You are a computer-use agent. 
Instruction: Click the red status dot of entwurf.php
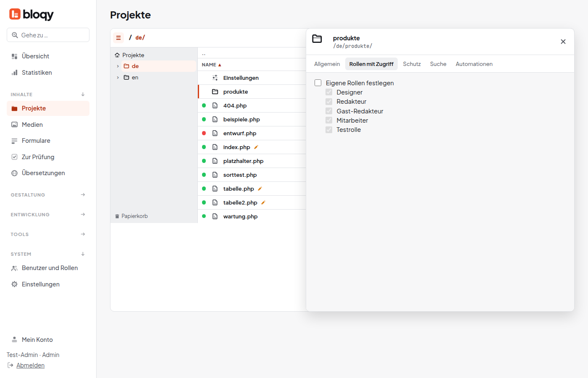204,133
